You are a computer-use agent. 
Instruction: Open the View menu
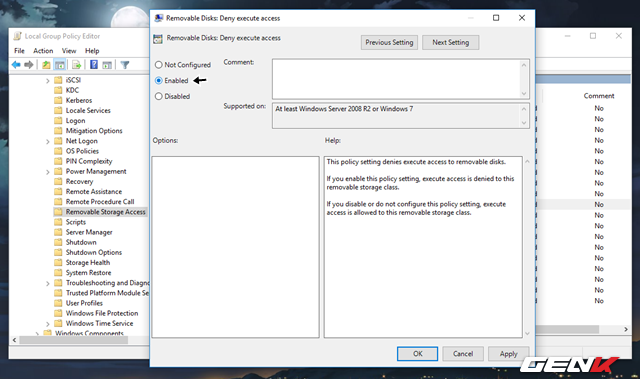coord(69,51)
